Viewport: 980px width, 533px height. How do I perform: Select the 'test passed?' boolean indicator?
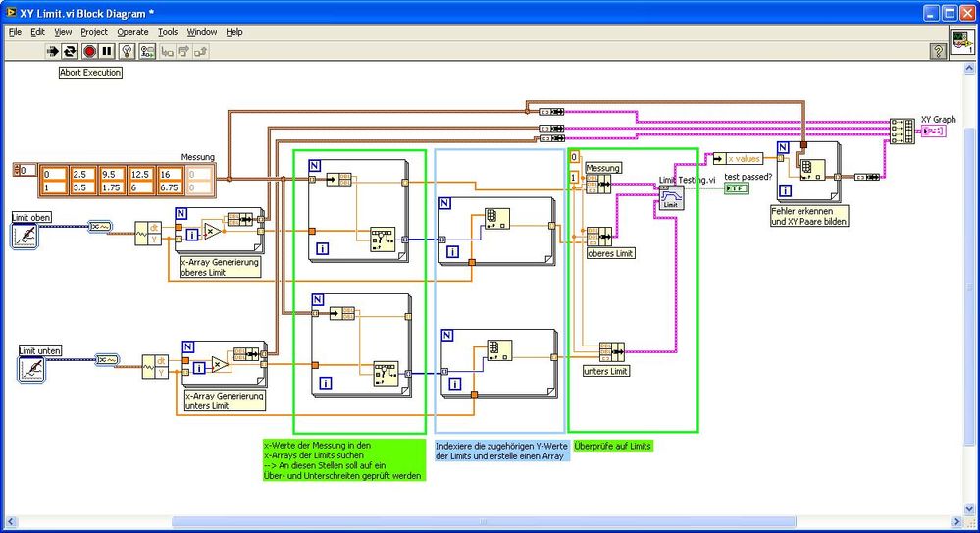click(737, 188)
